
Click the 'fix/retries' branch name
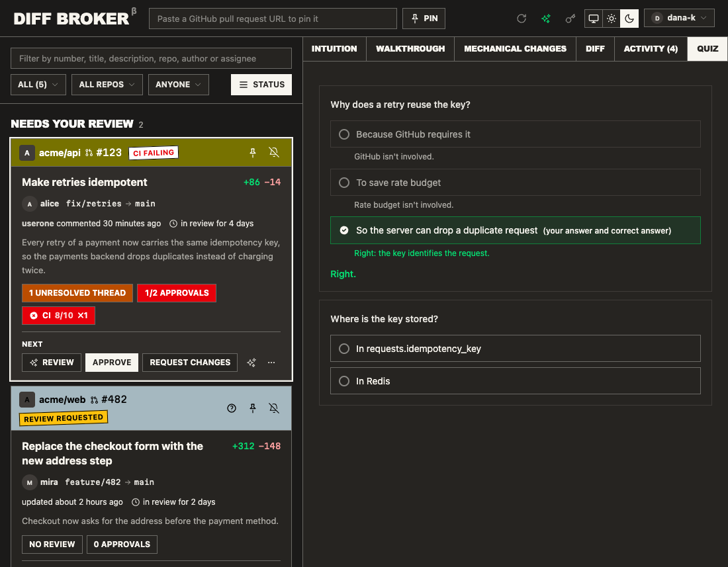(x=94, y=204)
